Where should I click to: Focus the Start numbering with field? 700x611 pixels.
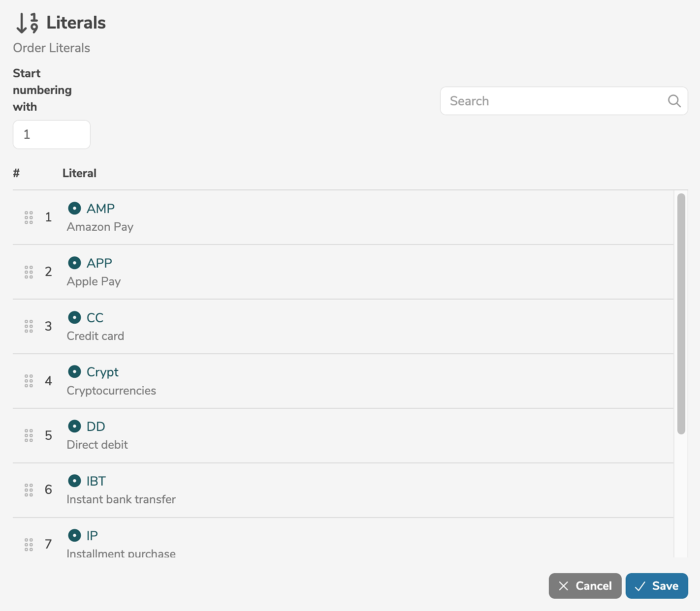(52, 134)
